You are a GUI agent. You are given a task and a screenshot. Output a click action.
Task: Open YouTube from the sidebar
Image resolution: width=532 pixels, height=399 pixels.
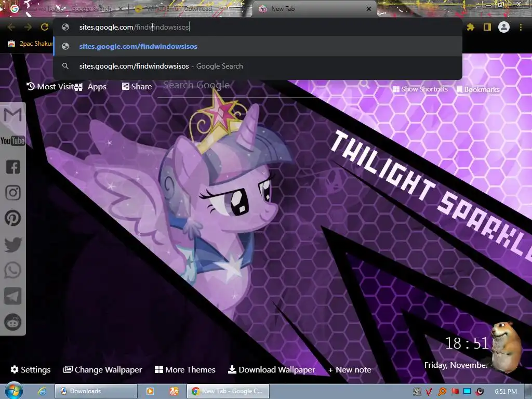pos(13,140)
